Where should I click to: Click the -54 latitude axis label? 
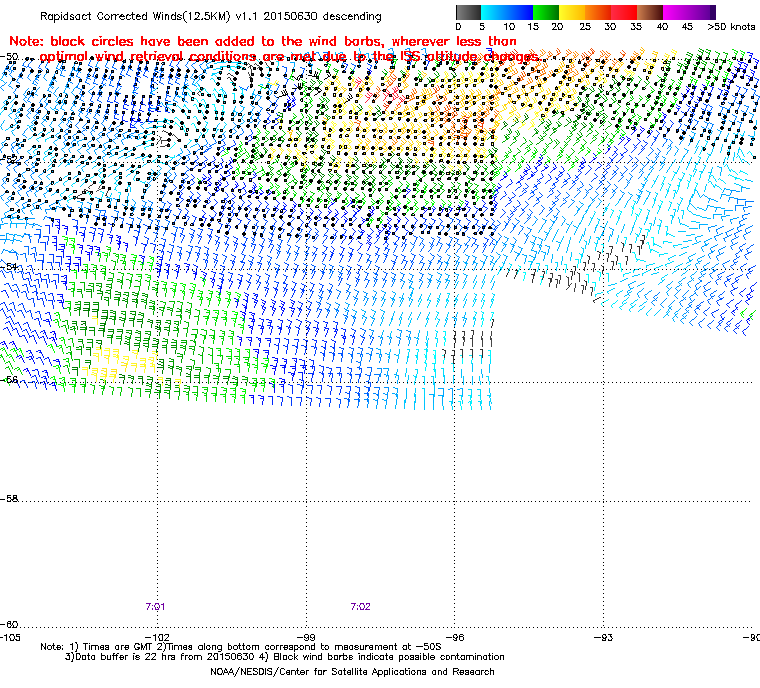pyautogui.click(x=9, y=266)
